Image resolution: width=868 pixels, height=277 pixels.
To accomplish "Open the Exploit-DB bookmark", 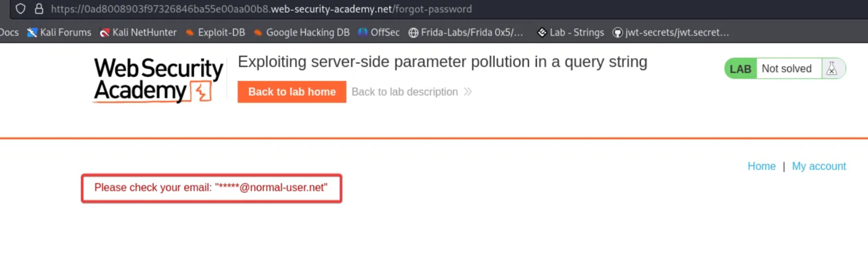I will (x=216, y=32).
